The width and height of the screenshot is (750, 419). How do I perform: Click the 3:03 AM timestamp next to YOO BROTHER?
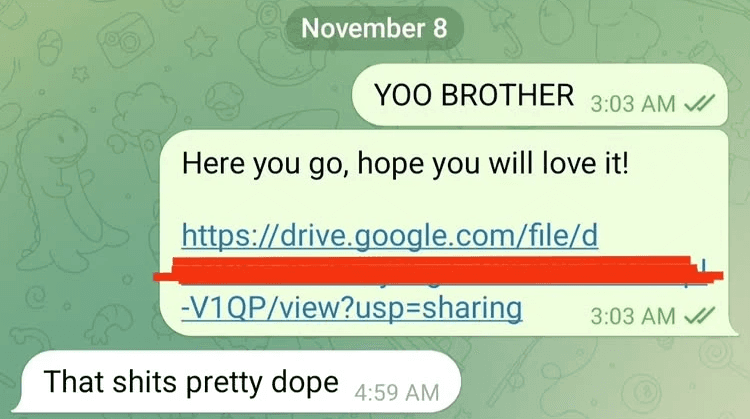tap(632, 103)
